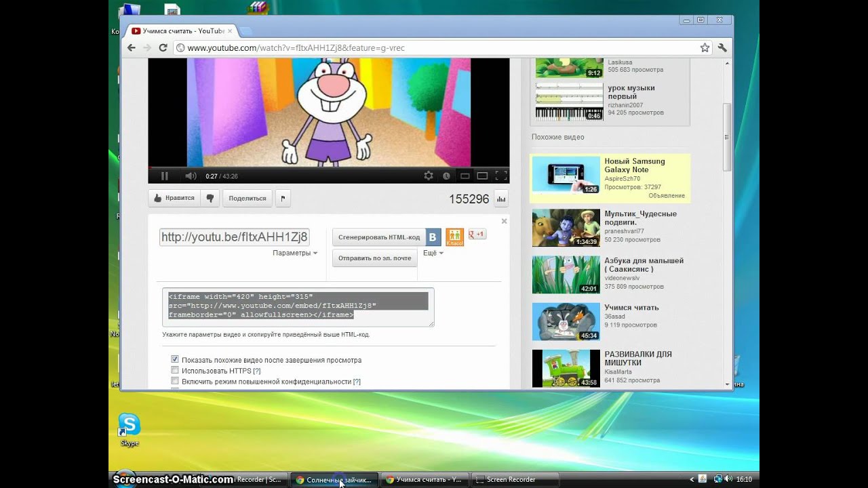Click the system tray network icon
The image size is (868, 488).
click(718, 480)
